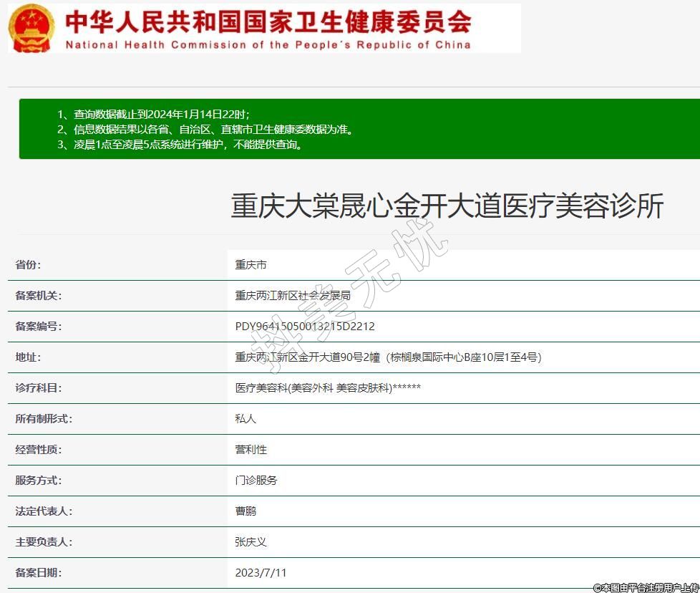The image size is (700, 593).
Task: Click the notice line about provincial data
Action: click(x=205, y=130)
